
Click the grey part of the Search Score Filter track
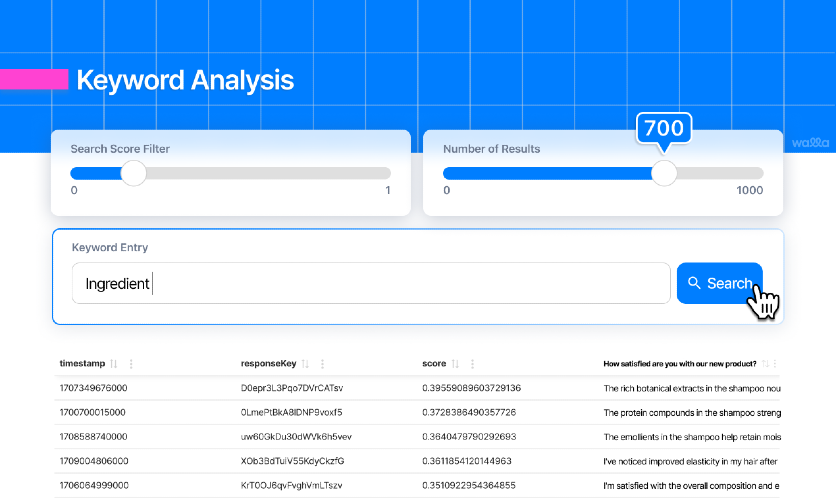point(268,173)
